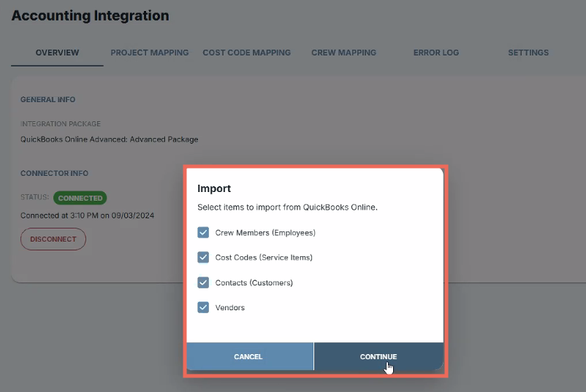
Task: Click the Vendors label text
Action: [x=230, y=307]
